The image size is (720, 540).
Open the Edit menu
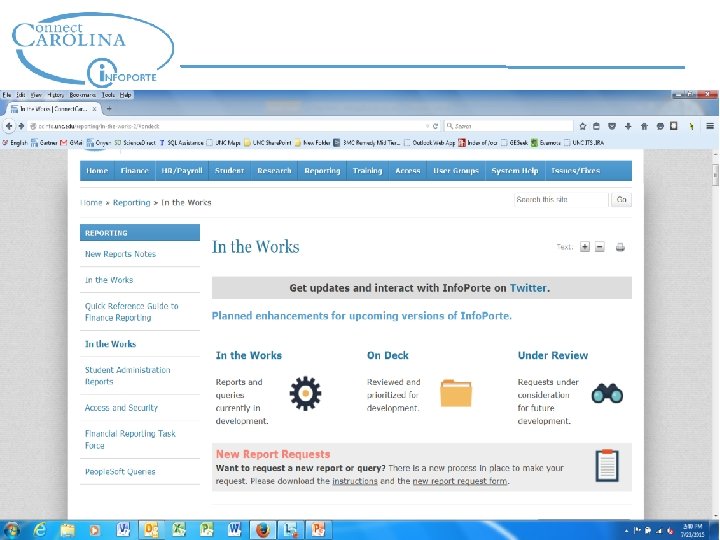coord(21,95)
